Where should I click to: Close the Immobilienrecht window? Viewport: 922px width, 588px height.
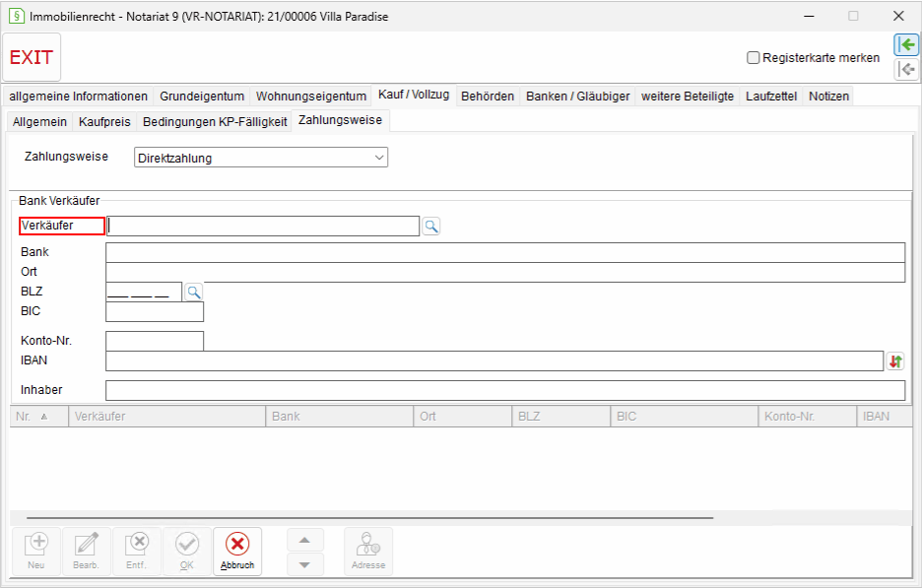(898, 16)
